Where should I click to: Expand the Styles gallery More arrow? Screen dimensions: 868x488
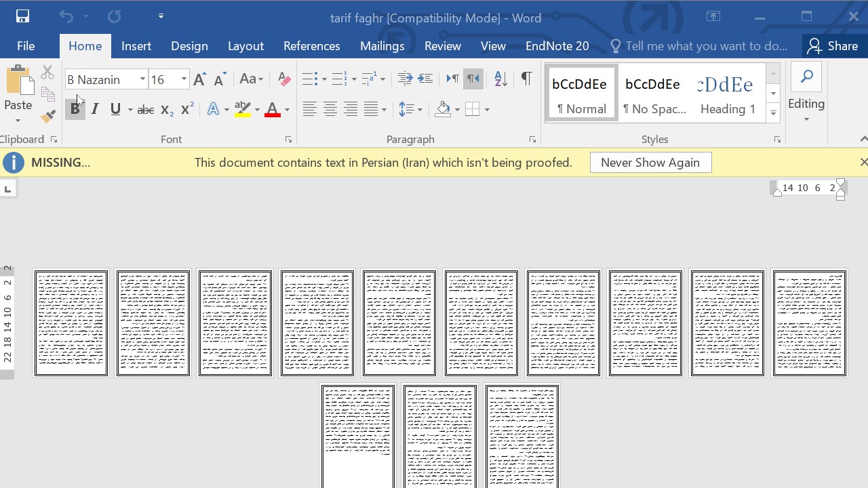(773, 113)
